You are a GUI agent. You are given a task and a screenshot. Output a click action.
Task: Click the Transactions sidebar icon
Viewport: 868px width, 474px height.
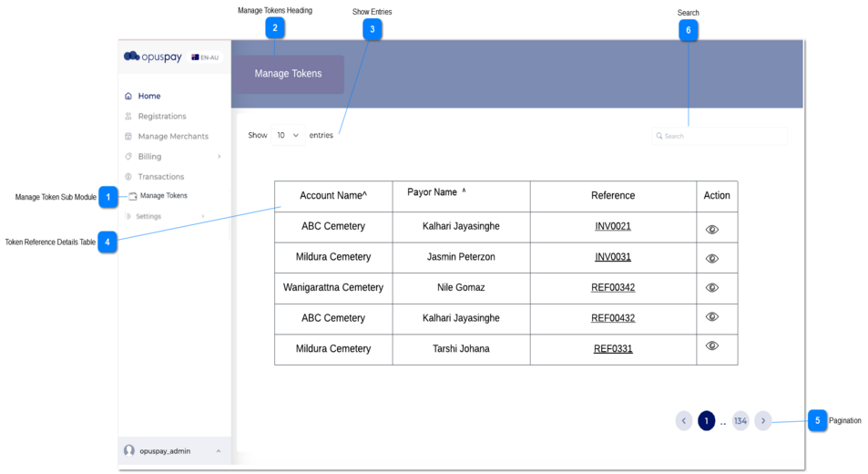pyautogui.click(x=128, y=177)
